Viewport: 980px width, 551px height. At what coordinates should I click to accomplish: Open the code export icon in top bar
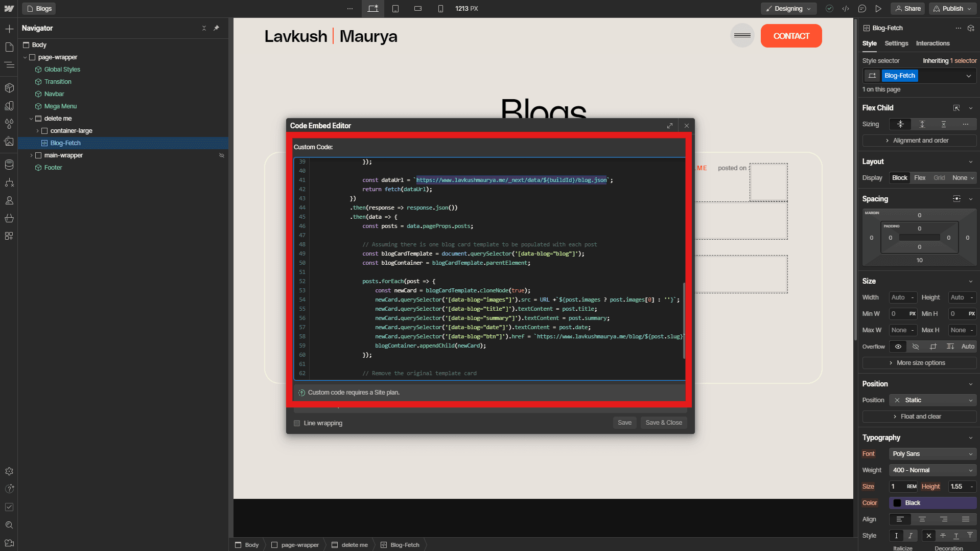tap(846, 9)
